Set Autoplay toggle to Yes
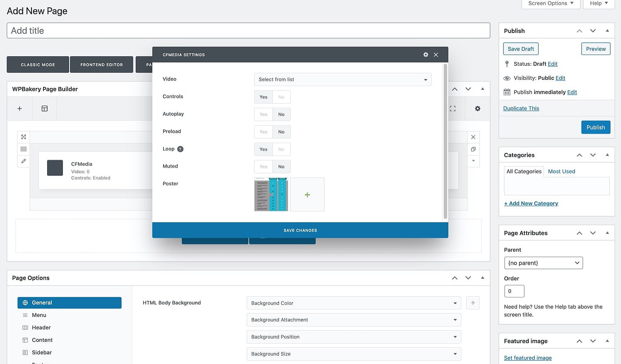 [x=263, y=115]
